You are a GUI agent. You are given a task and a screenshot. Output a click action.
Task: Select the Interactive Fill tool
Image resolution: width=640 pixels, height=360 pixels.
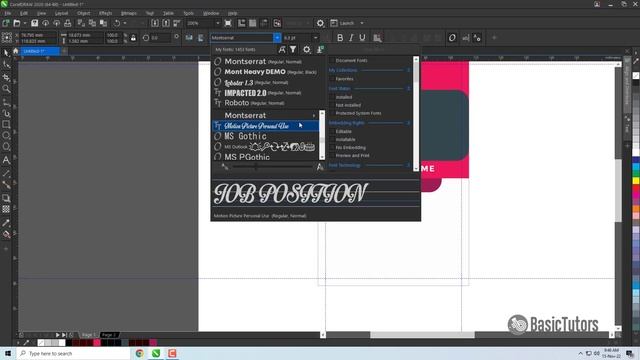(x=6, y=234)
